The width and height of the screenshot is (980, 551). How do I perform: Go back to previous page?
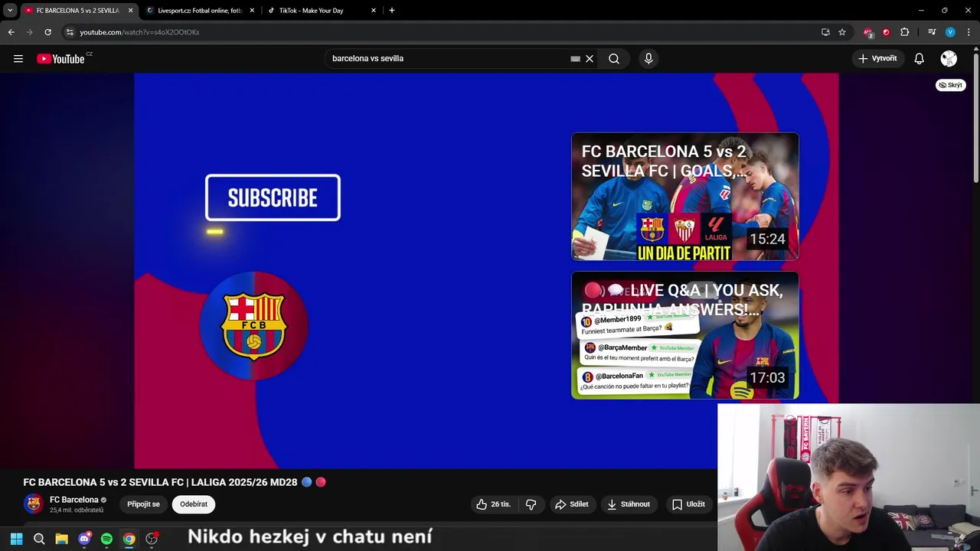[11, 32]
